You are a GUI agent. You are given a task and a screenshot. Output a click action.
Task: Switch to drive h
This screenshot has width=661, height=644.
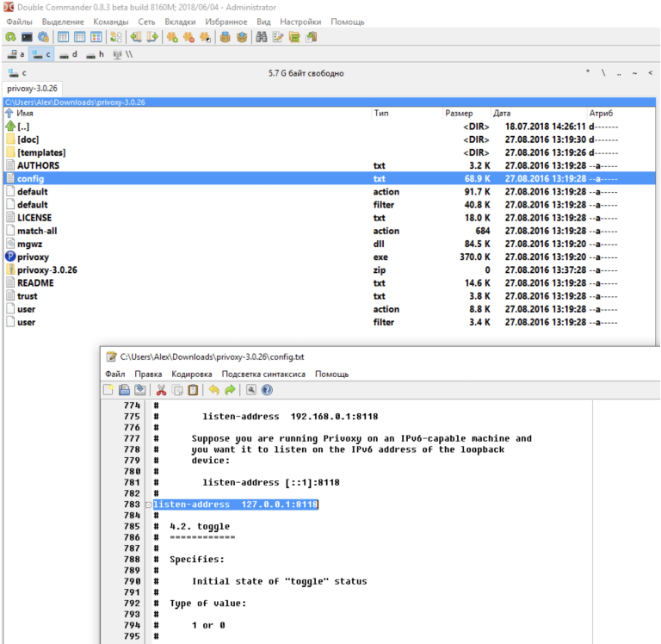(x=95, y=54)
